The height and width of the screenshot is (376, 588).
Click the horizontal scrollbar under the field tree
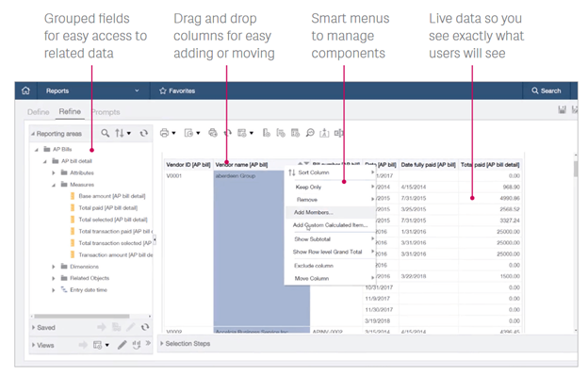82,317
